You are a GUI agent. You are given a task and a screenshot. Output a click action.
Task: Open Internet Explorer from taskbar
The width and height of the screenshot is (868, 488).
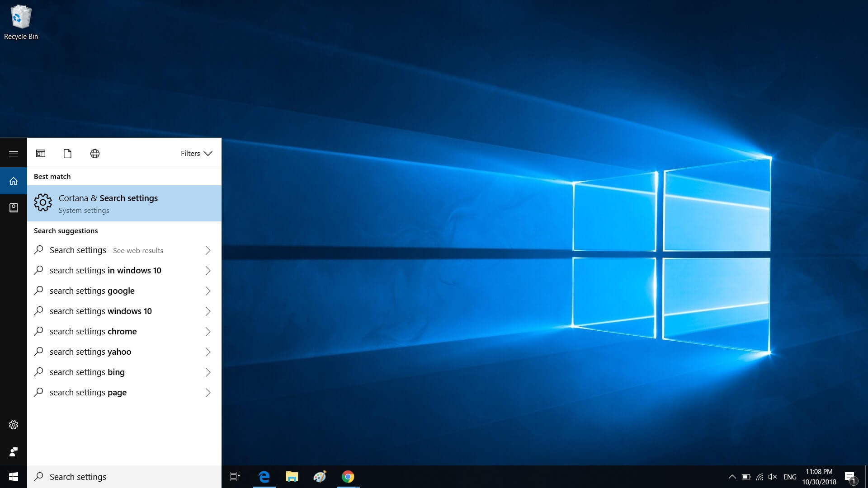point(264,476)
